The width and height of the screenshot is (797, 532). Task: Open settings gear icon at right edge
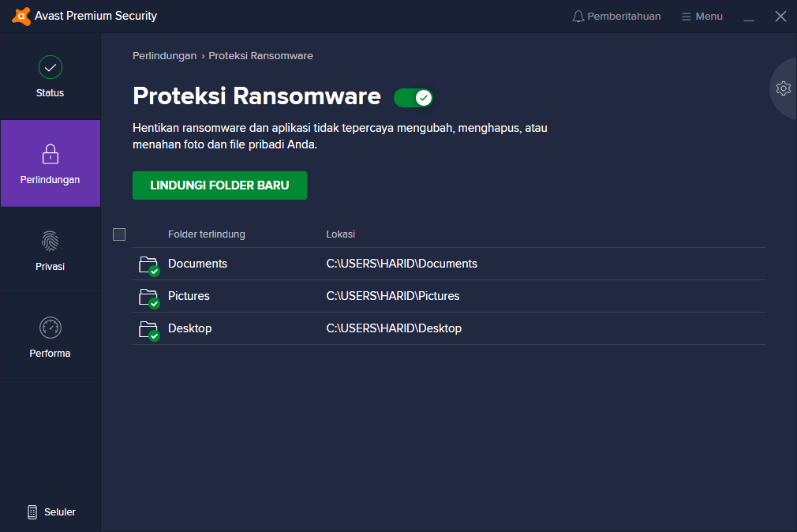click(783, 88)
